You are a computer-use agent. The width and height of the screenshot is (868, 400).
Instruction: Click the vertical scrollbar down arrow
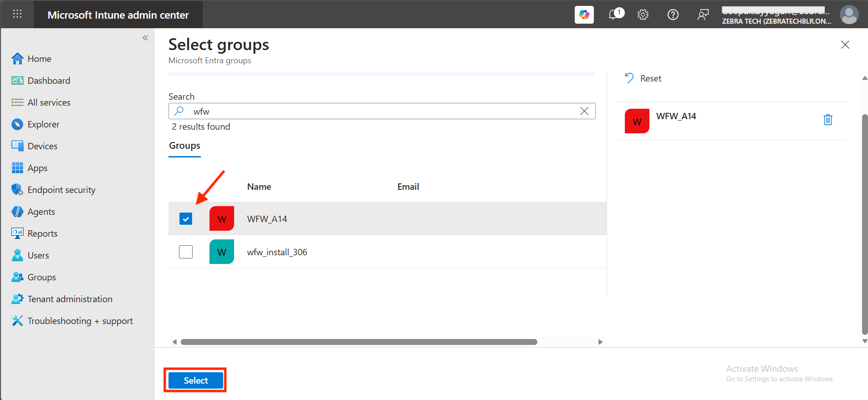coord(865,341)
